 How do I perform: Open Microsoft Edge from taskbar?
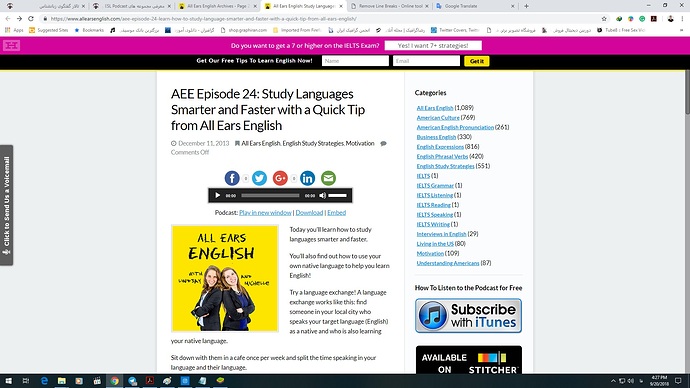(x=44, y=381)
